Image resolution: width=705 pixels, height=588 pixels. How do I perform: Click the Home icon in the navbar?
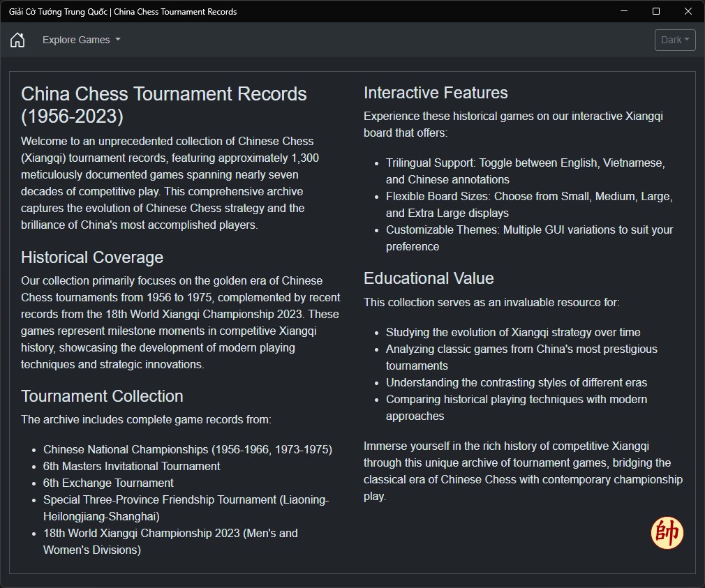(x=17, y=40)
